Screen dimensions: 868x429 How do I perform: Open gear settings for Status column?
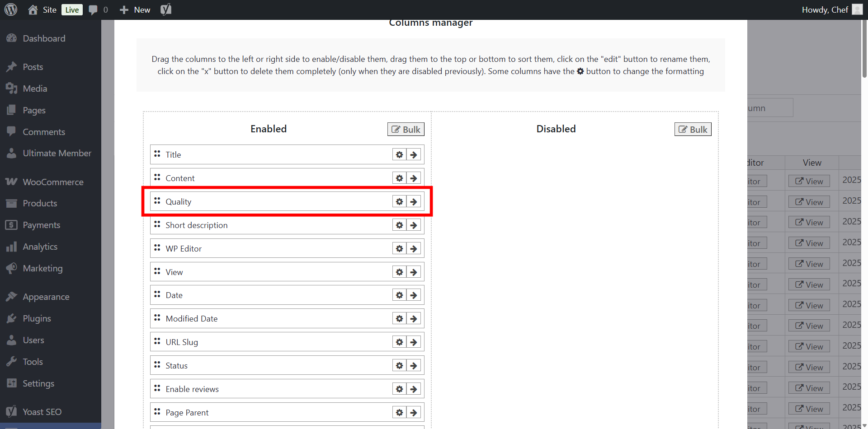399,365
